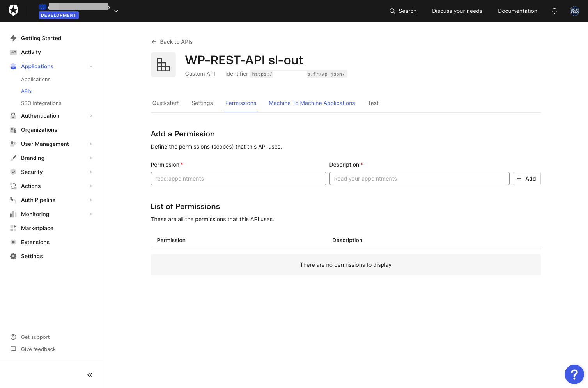Open the blue help question mark bubble
The width and height of the screenshot is (588, 388).
click(574, 374)
